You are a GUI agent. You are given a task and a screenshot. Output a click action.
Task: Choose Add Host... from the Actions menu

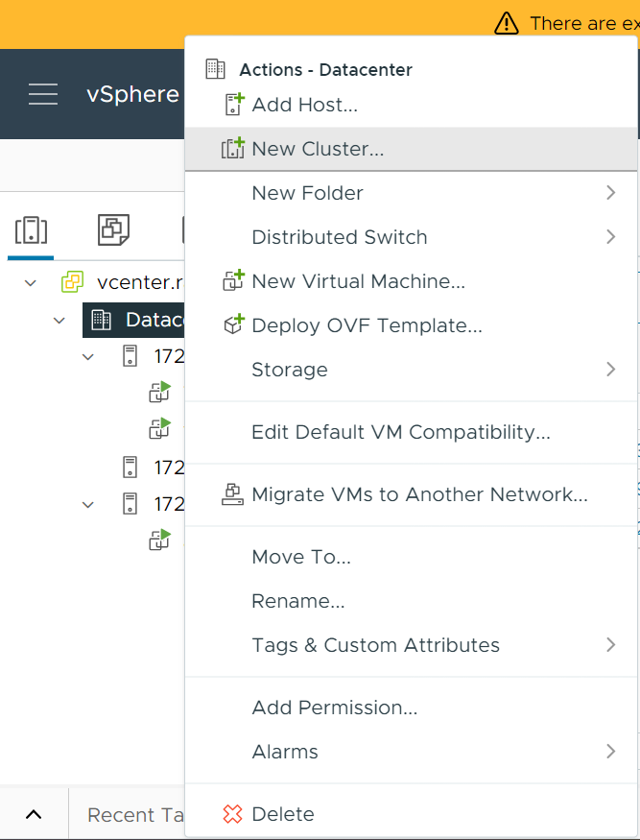click(x=411, y=105)
